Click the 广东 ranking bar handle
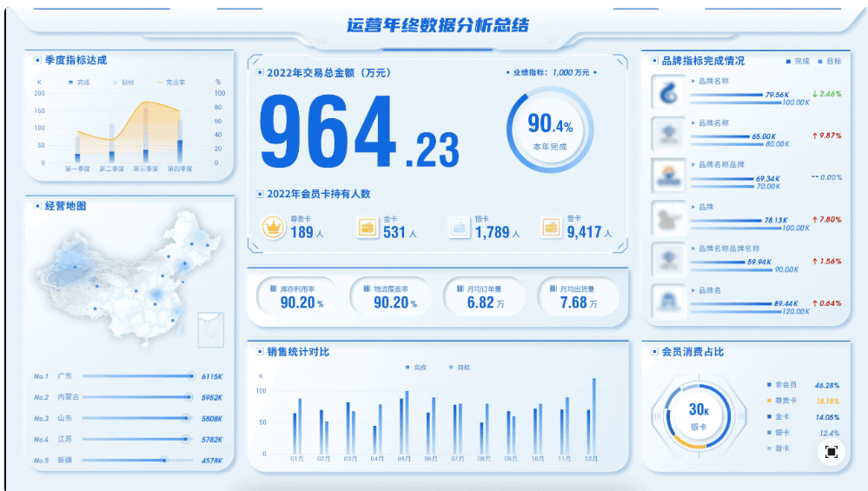 coord(191,376)
